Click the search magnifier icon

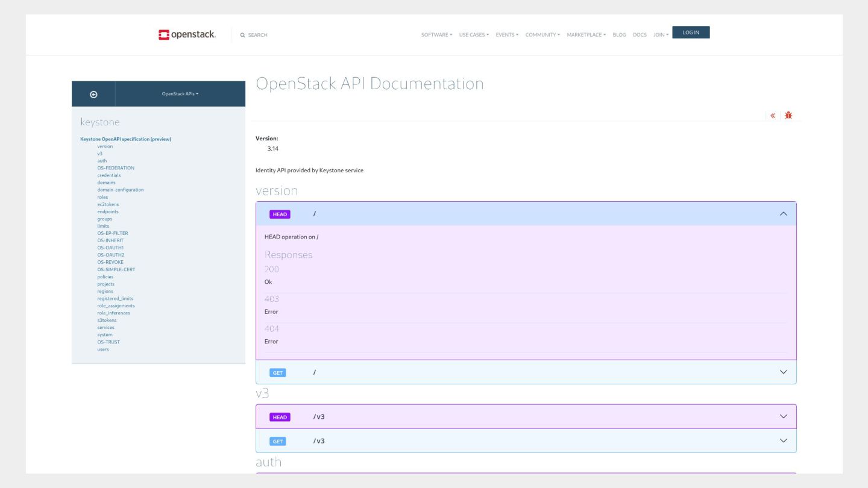tap(242, 35)
